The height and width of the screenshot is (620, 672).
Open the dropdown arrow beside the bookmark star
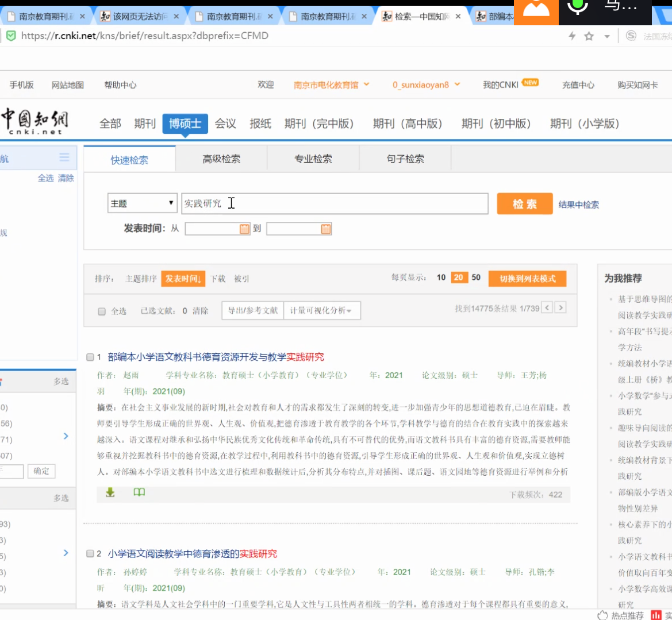click(607, 36)
